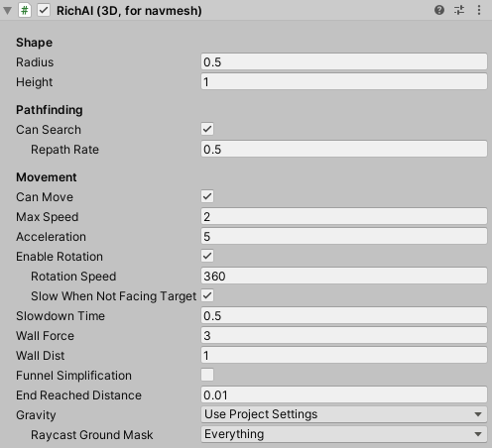This screenshot has height=448, width=492.
Task: Open the Raycast Ground Mask dropdown
Action: coord(344,434)
